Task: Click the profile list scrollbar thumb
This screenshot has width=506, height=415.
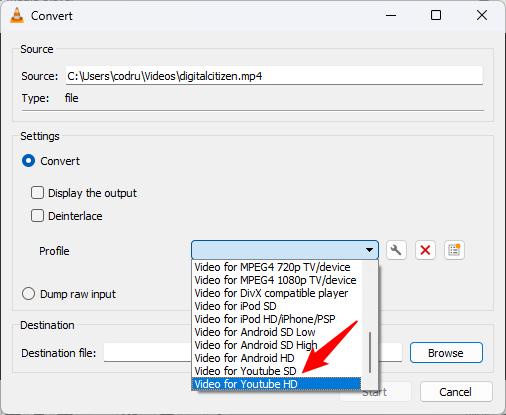Action: [370, 352]
